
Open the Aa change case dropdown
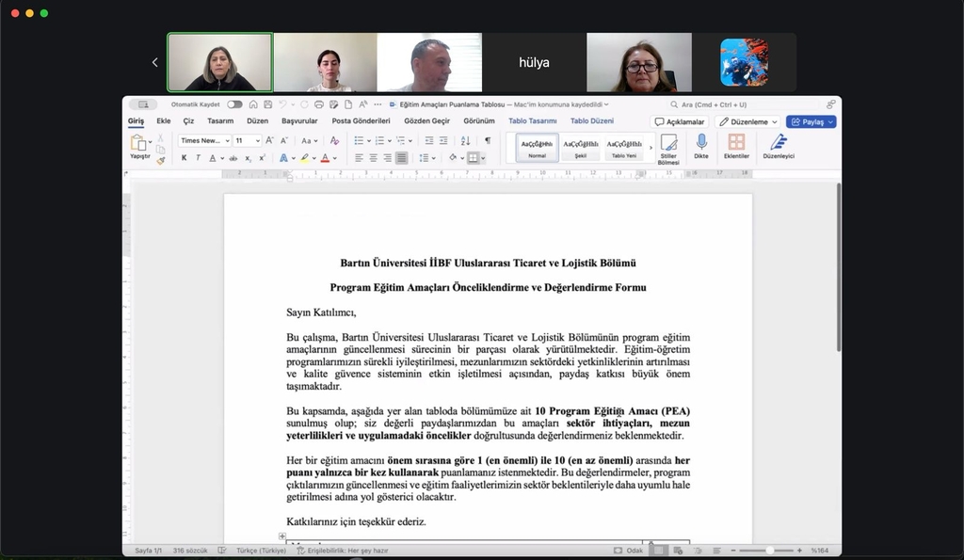click(x=309, y=141)
